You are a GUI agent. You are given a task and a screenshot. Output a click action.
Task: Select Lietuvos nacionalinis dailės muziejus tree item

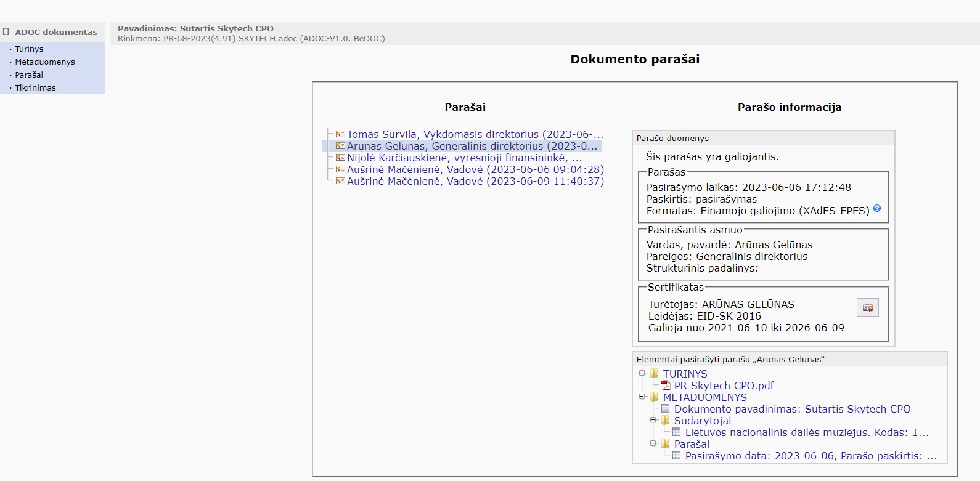tap(806, 432)
